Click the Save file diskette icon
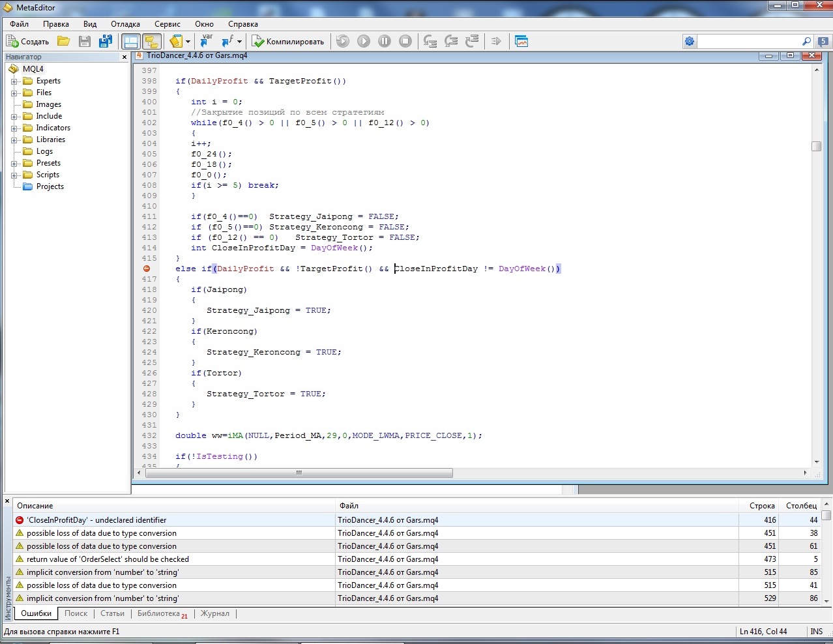Image resolution: width=833 pixels, height=644 pixels. (x=84, y=41)
